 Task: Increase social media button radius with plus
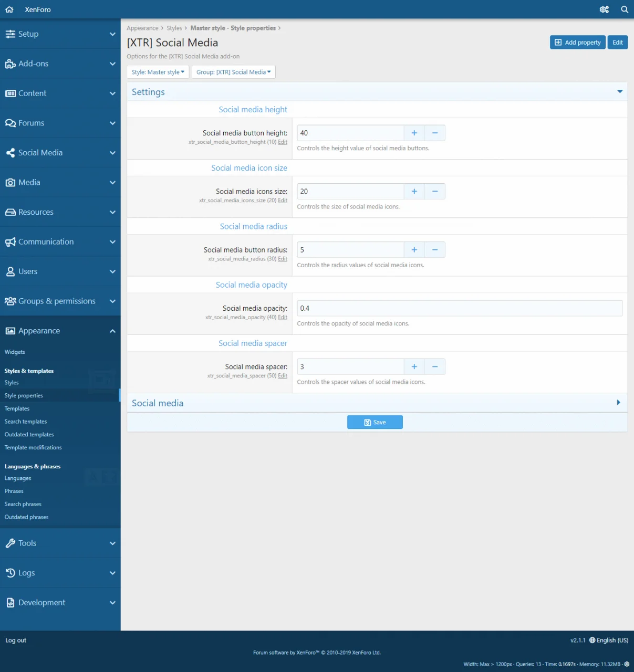pyautogui.click(x=414, y=250)
